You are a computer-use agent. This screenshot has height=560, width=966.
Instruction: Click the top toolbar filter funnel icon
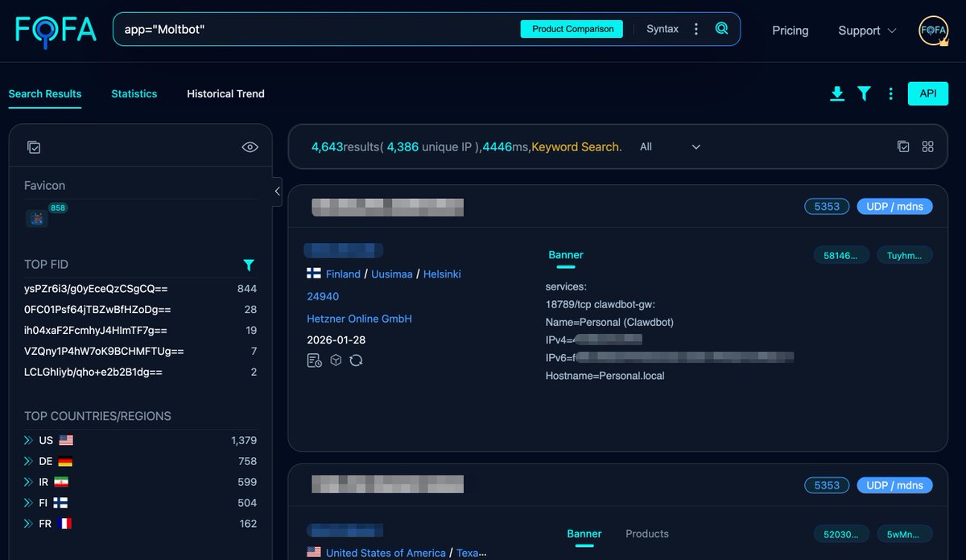pyautogui.click(x=864, y=94)
